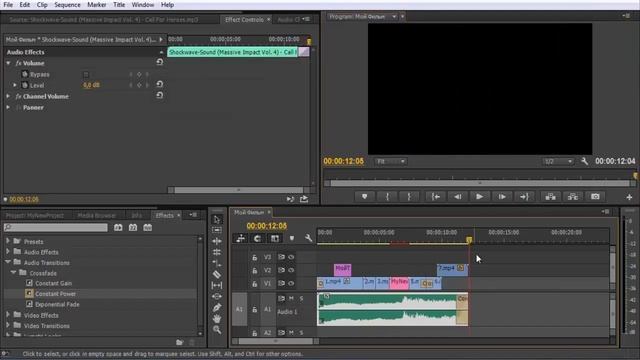640x360 pixels.
Task: Select the Exponential Fade transition
Action: click(x=57, y=304)
